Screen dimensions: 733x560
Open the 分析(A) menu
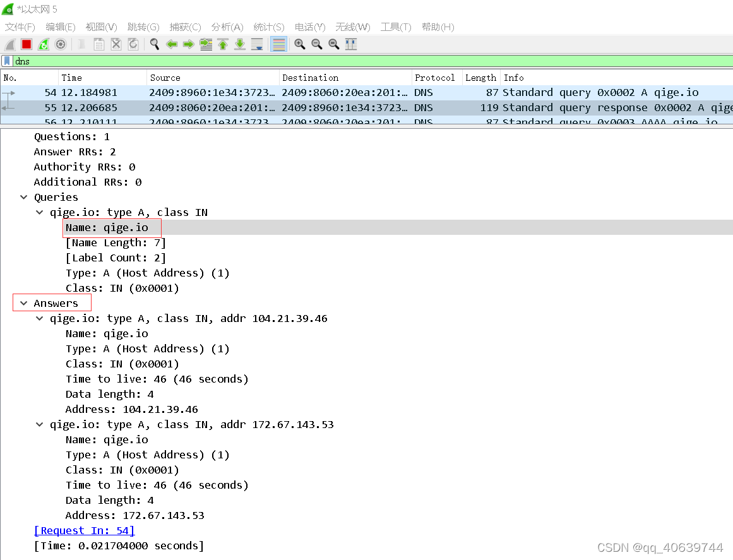tap(227, 27)
